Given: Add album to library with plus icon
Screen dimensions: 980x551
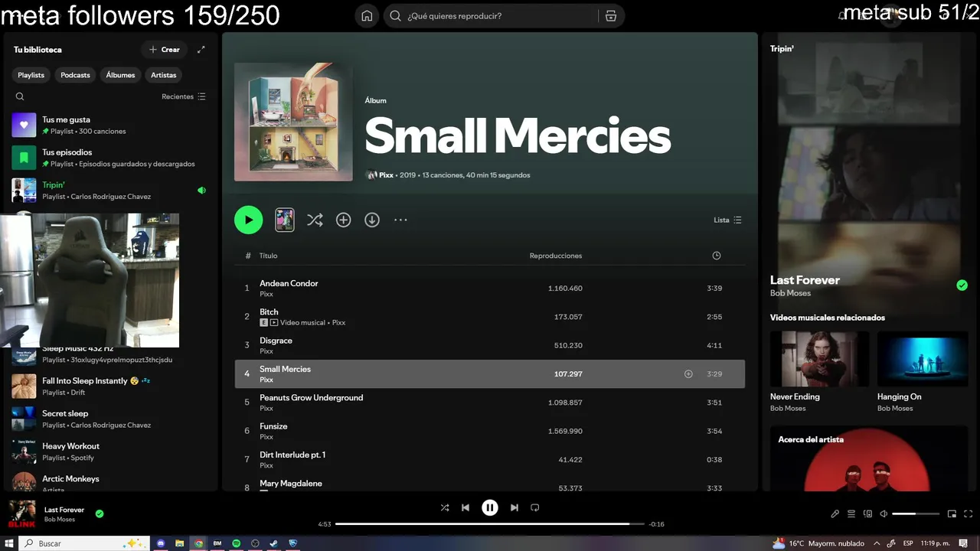Looking at the screenshot, I should (x=344, y=220).
